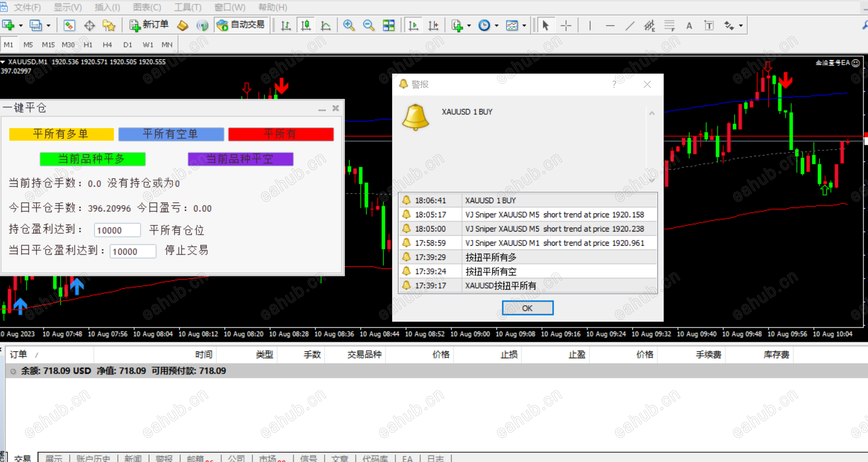Switch chart to line chart mode
Screen dimensions: 868x462
[x=326, y=26]
